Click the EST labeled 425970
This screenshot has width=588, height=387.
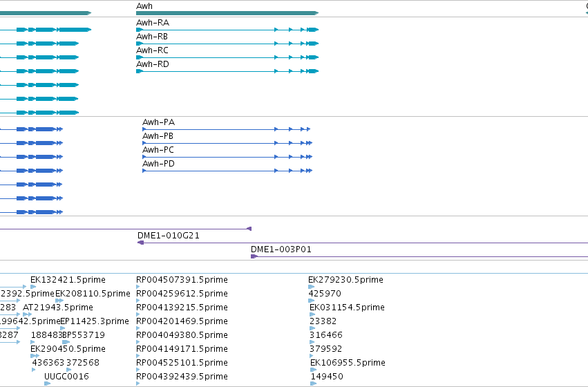coord(325,294)
